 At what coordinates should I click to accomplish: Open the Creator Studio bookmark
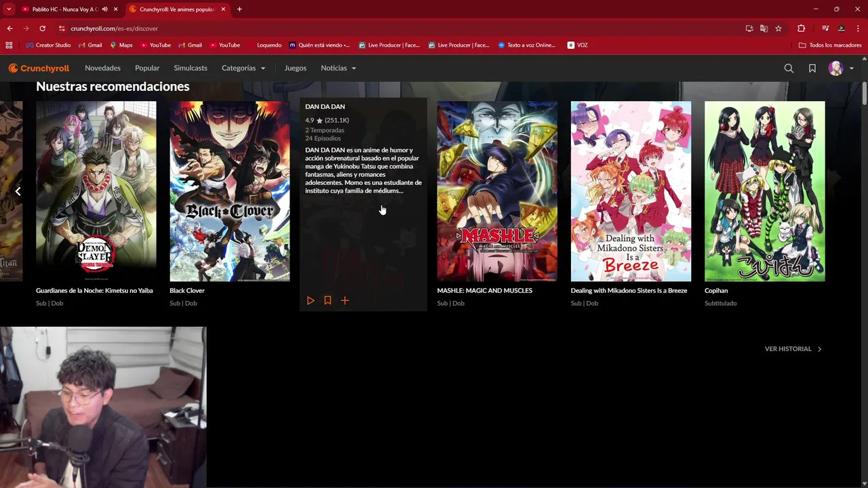tap(48, 45)
